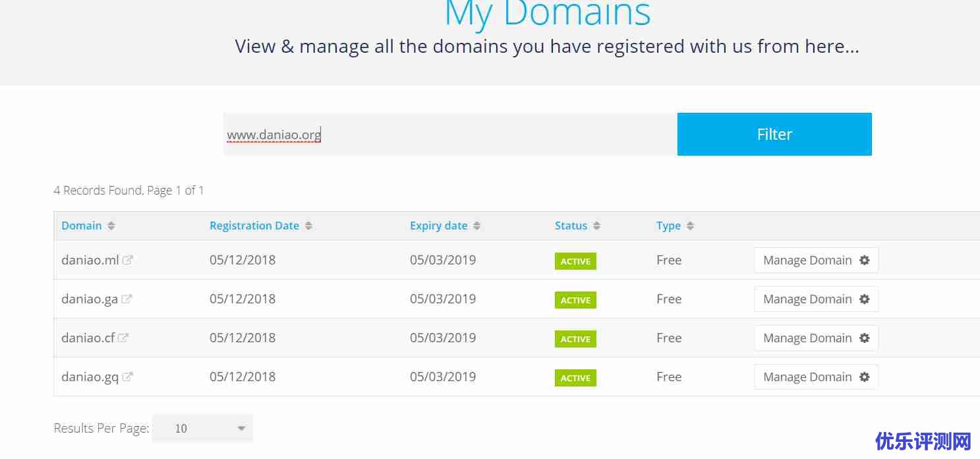Sort by Status column arrows

point(596,226)
